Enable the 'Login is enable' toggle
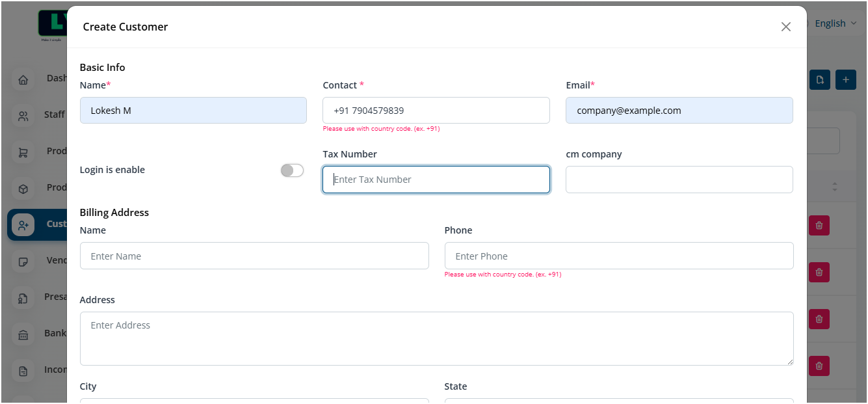Viewport: 868px width, 404px height. (292, 170)
